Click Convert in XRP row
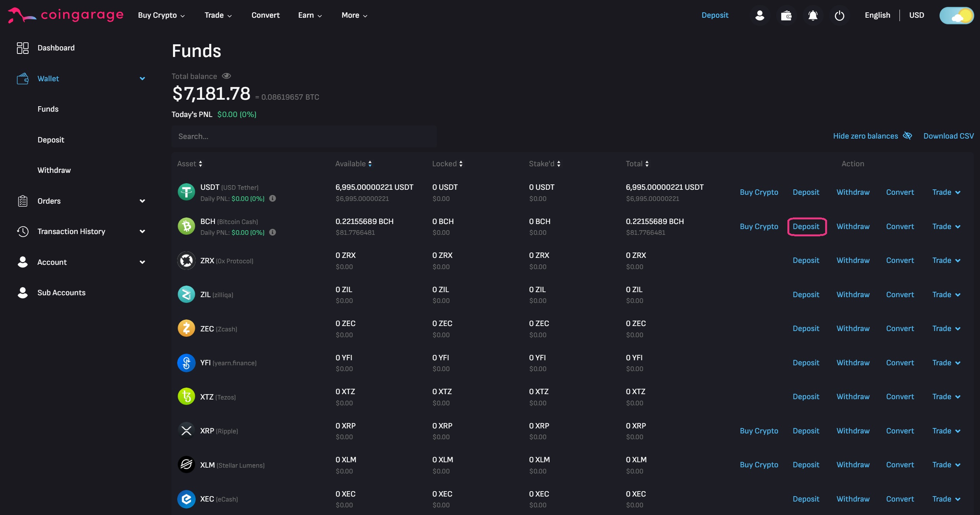This screenshot has width=980, height=515. point(900,431)
